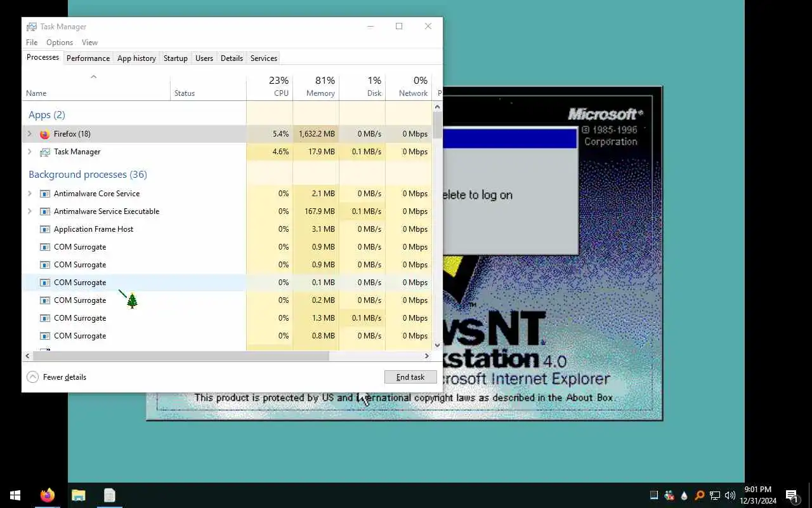Open File Explorer from the taskbar
Screen dimensions: 812x508
pos(79,495)
